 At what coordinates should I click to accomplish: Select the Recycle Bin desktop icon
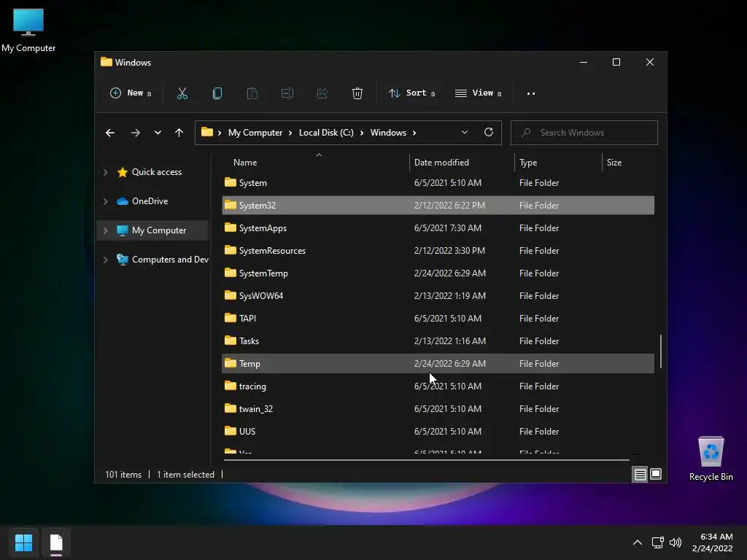711,459
